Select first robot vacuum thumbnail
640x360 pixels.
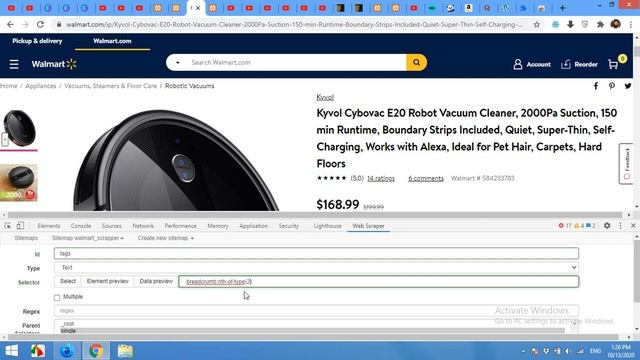19,129
